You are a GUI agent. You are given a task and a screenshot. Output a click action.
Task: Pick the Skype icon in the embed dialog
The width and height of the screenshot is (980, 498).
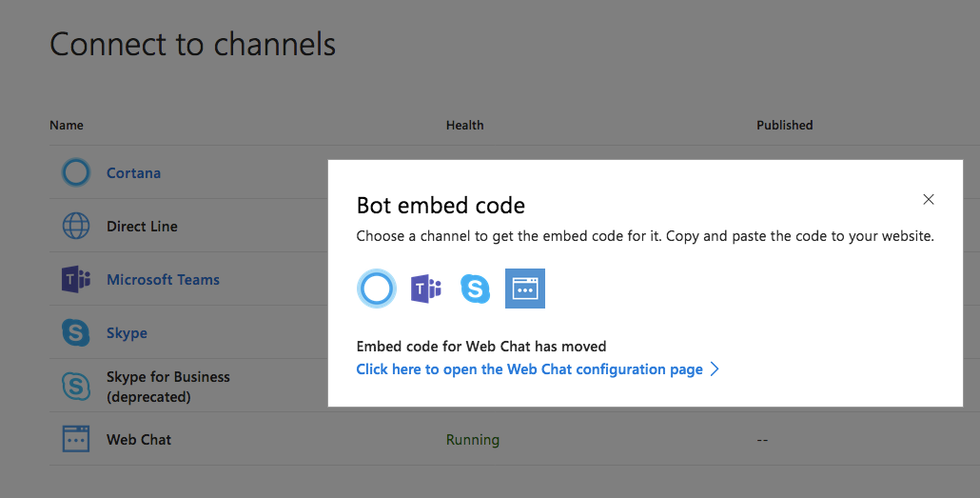pos(475,289)
